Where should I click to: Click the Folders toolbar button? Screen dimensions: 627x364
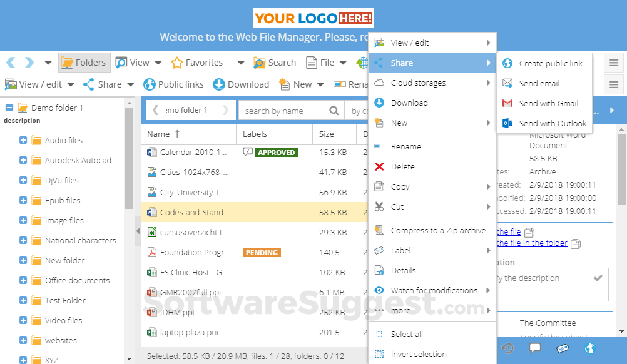[x=84, y=63]
